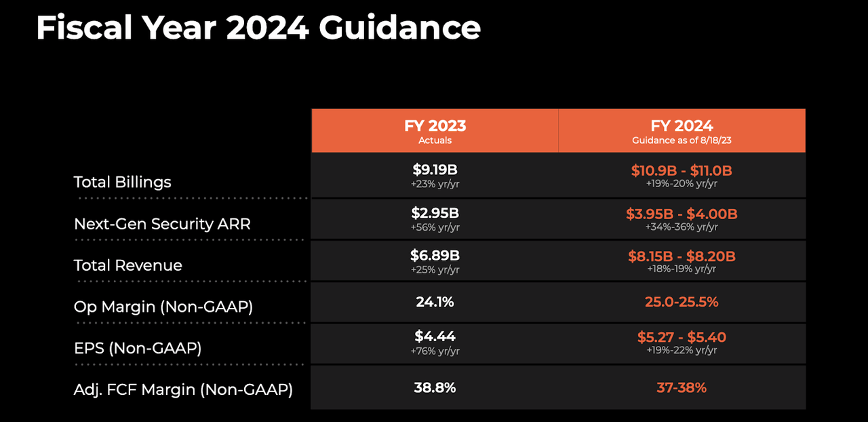
Task: Click the $5.27 - $5.40 EPS guidance
Action: tap(682, 337)
